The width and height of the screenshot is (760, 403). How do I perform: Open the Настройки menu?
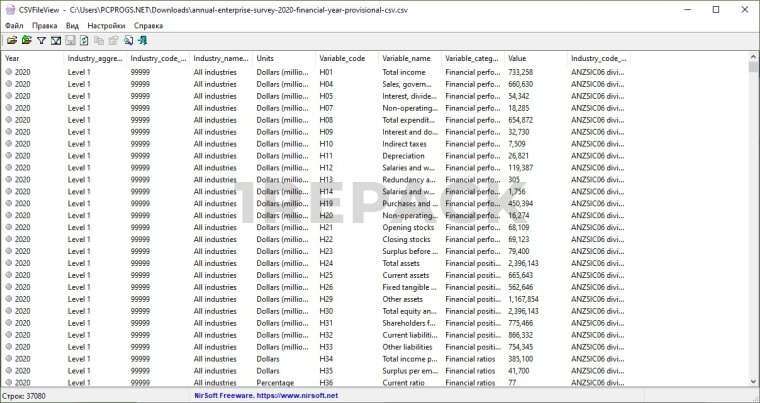point(106,25)
